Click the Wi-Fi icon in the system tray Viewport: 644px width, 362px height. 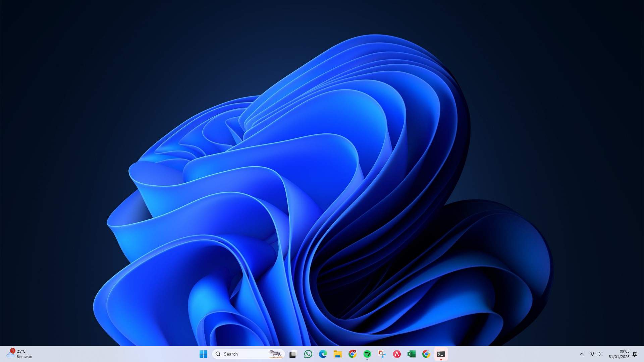point(592,354)
